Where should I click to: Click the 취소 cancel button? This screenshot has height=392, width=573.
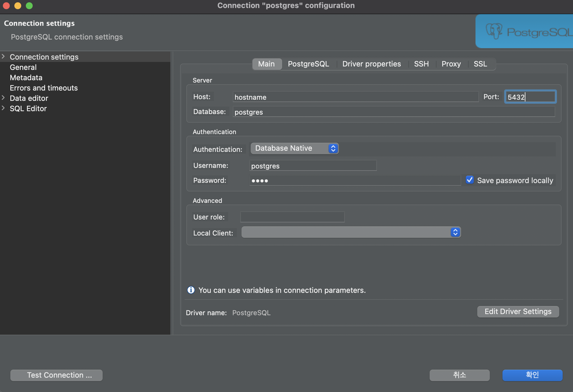(459, 375)
